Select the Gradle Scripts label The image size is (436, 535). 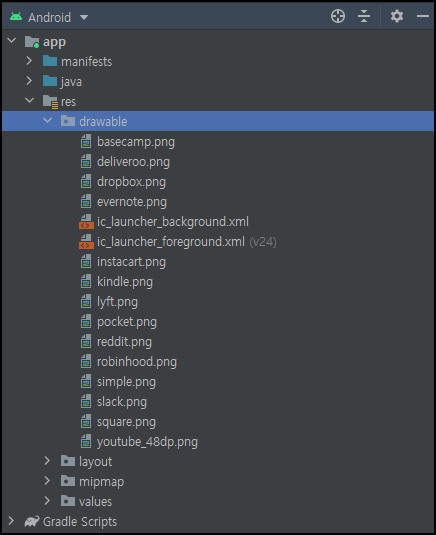click(x=80, y=522)
